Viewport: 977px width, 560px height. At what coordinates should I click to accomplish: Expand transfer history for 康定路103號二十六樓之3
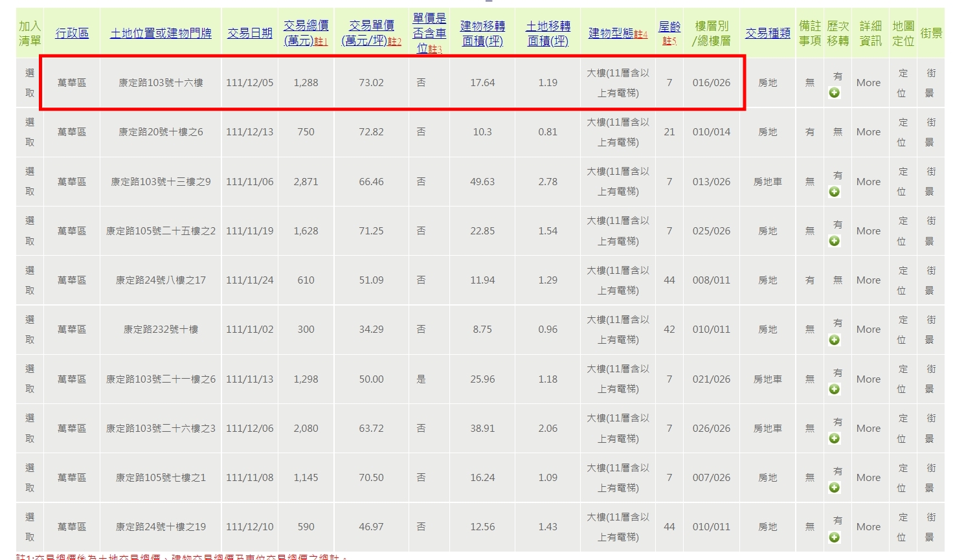click(x=835, y=438)
